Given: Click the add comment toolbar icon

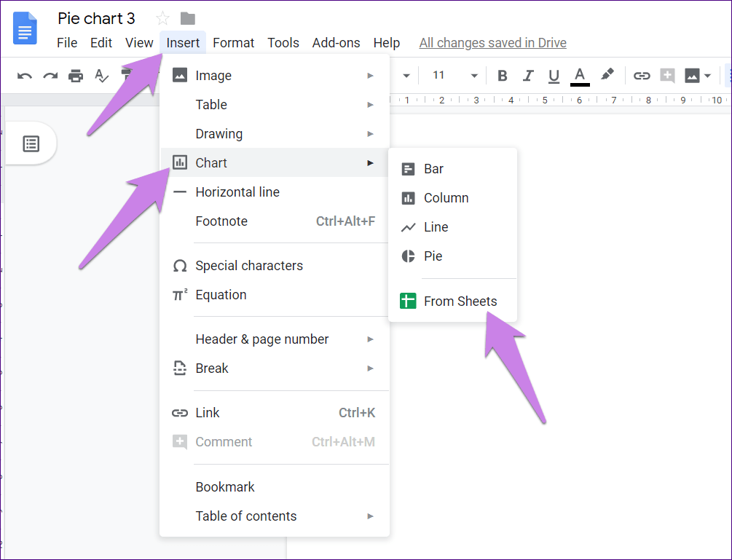Looking at the screenshot, I should [668, 76].
